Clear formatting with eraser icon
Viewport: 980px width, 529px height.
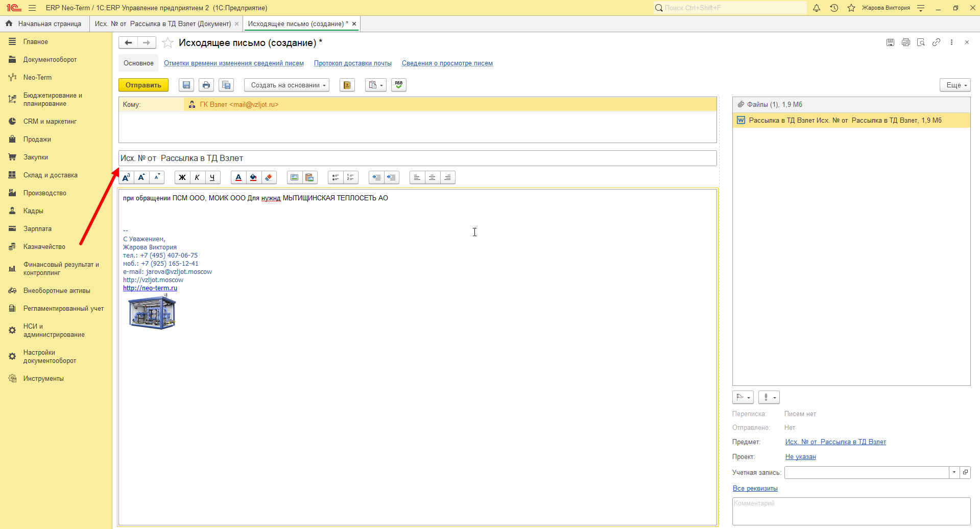(x=269, y=177)
